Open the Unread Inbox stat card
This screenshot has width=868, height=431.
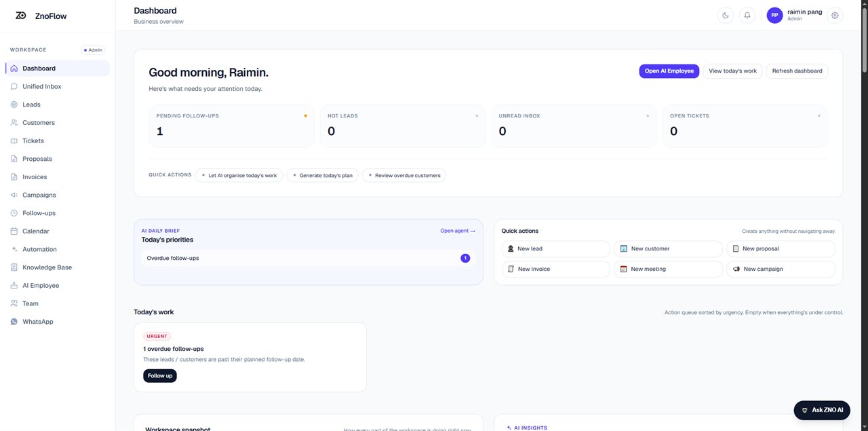(x=574, y=126)
